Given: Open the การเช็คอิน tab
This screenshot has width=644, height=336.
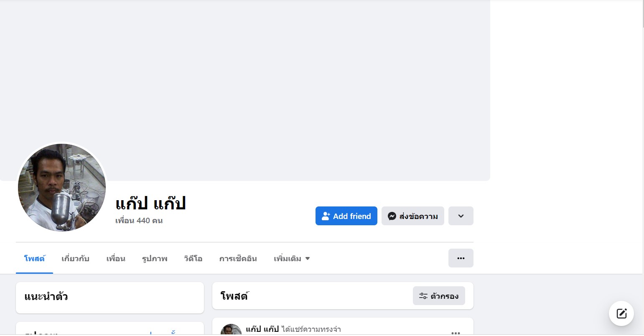Looking at the screenshot, I should pyautogui.click(x=238, y=259).
